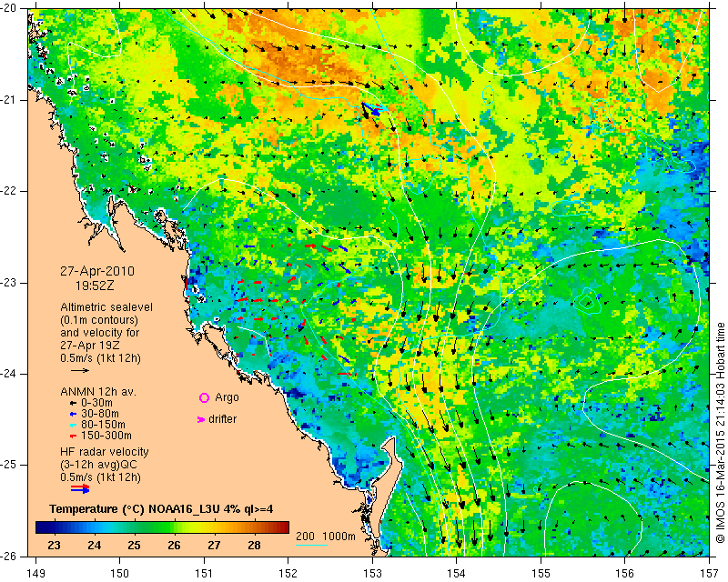This screenshot has width=728, height=582.
Task: Click the colorbar tick label 26
Action: (174, 545)
